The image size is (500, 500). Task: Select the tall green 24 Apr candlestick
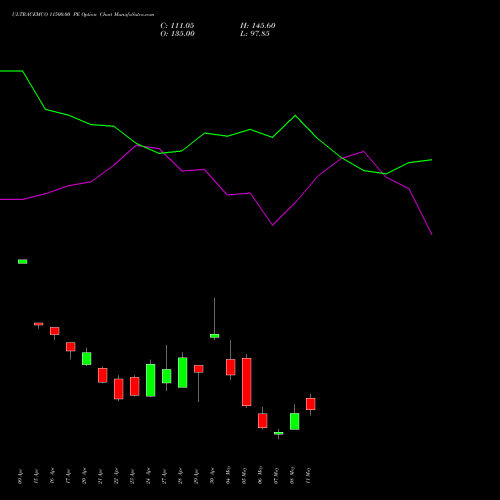pos(151,380)
